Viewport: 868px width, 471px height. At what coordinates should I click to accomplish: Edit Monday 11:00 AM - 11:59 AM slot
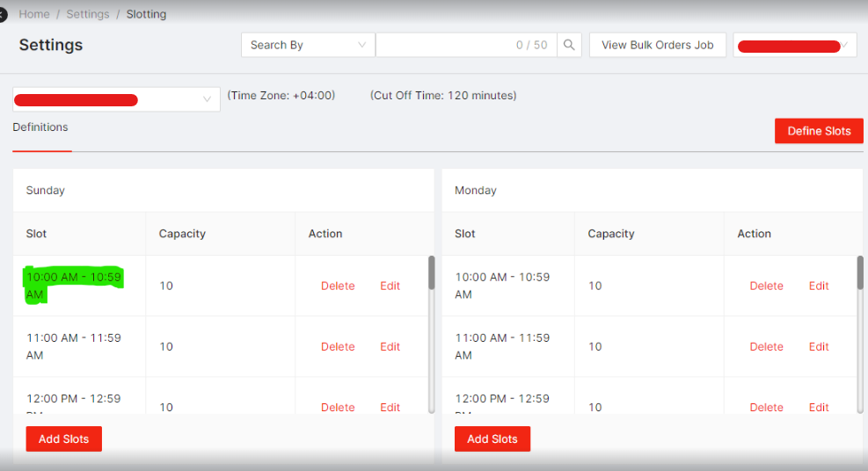click(x=819, y=347)
